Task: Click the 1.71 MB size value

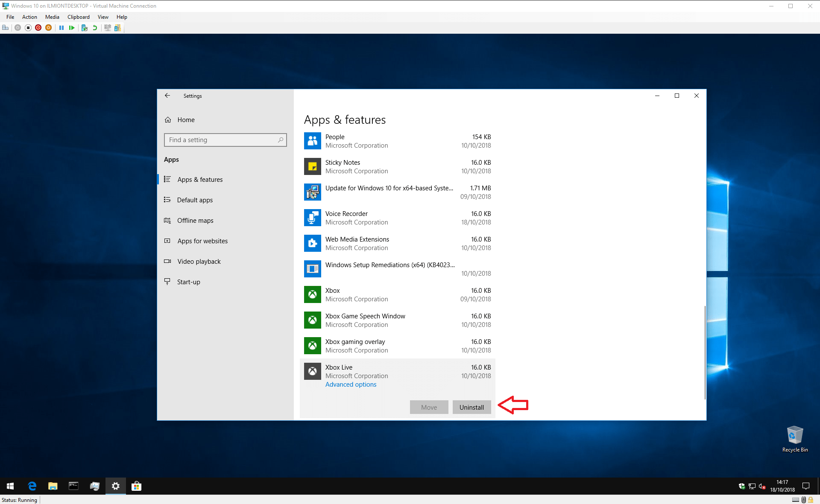Action: click(x=481, y=188)
